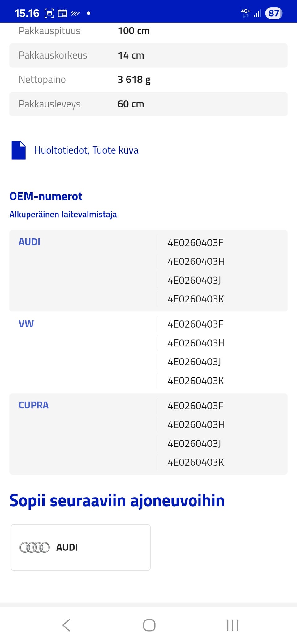Tap VW OEM number 4E0260403H

(x=196, y=343)
